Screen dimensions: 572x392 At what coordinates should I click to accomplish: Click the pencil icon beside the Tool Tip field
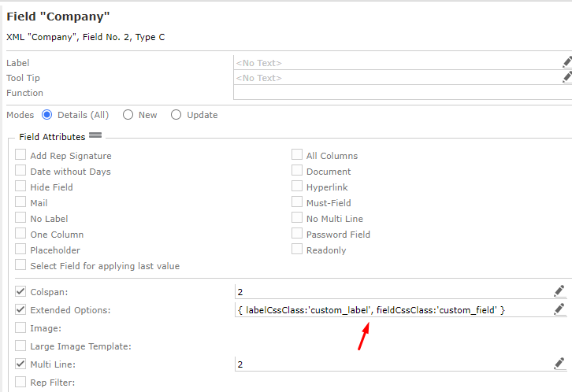click(x=566, y=78)
